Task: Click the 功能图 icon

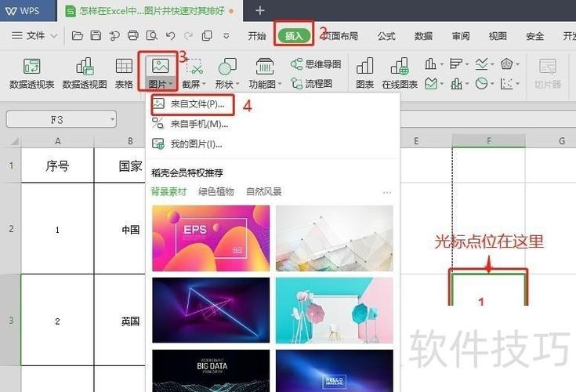Action: tap(265, 67)
